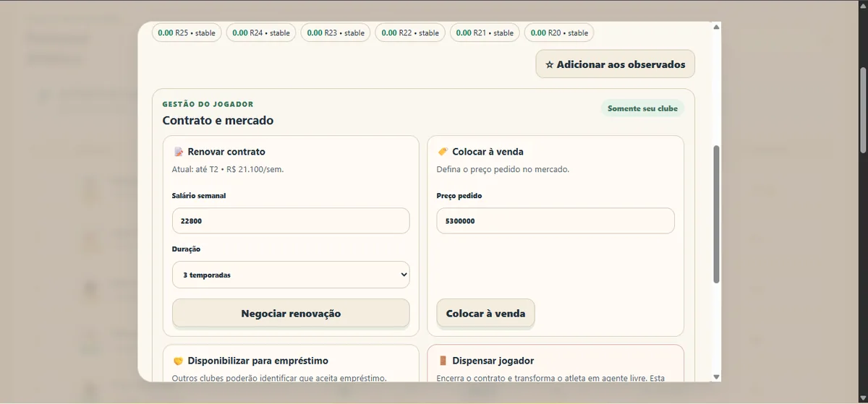Click the star icon in Adicionar aos observados
The image size is (868, 404).
550,64
